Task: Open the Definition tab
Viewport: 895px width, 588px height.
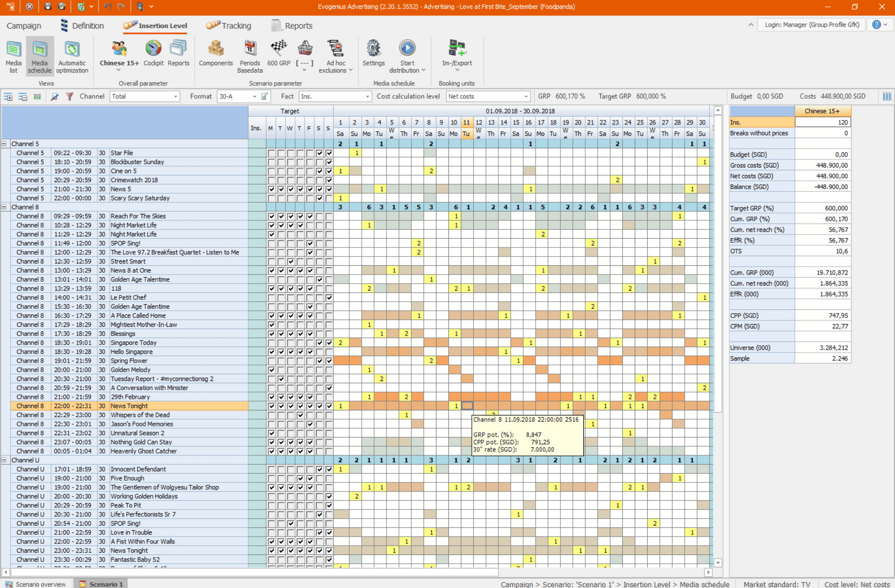Action: tap(82, 26)
